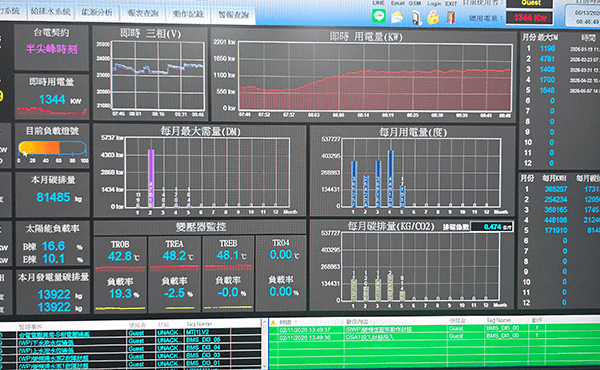
Task: Open the GSM phone icon
Action: click(x=416, y=18)
